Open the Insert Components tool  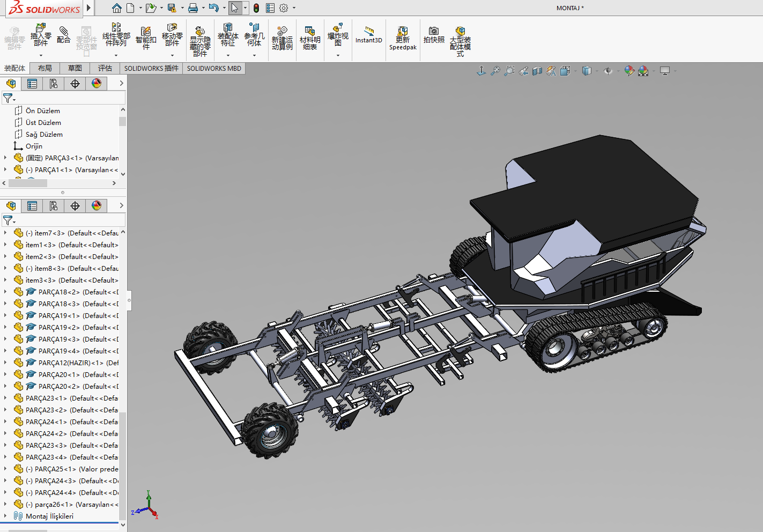click(x=40, y=38)
